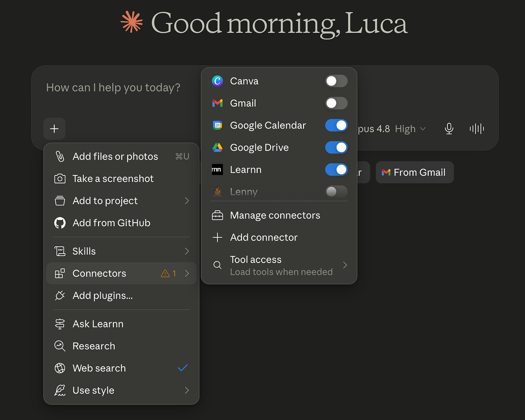Click the plus button in the chat box

54,129
